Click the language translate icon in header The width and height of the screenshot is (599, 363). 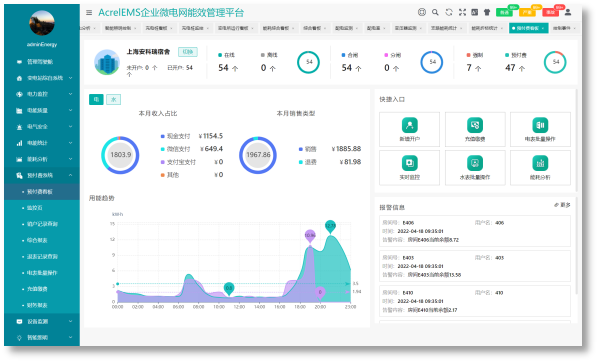[474, 12]
